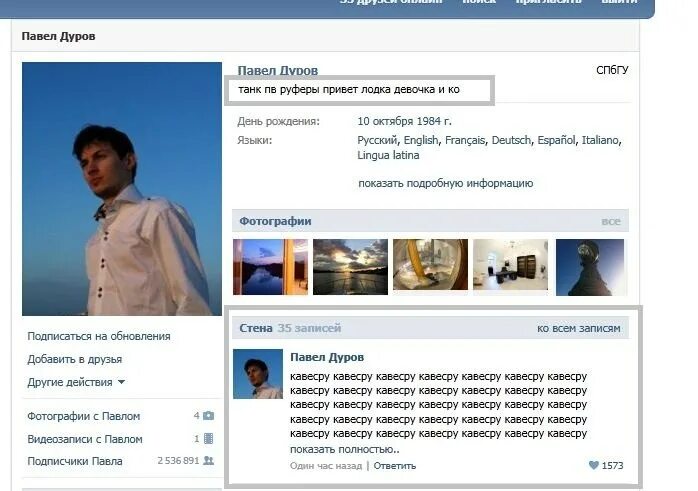
Task: Open Подписчики Павла list
Action: tap(75, 461)
